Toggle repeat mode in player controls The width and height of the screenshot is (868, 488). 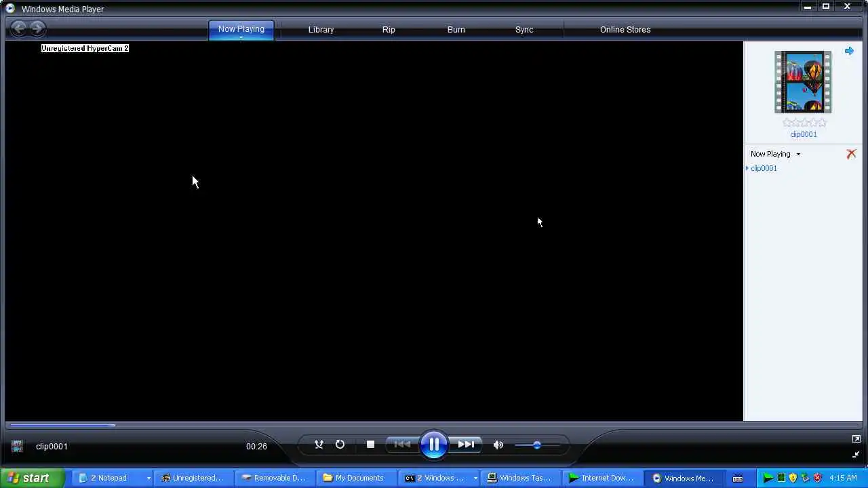(340, 445)
